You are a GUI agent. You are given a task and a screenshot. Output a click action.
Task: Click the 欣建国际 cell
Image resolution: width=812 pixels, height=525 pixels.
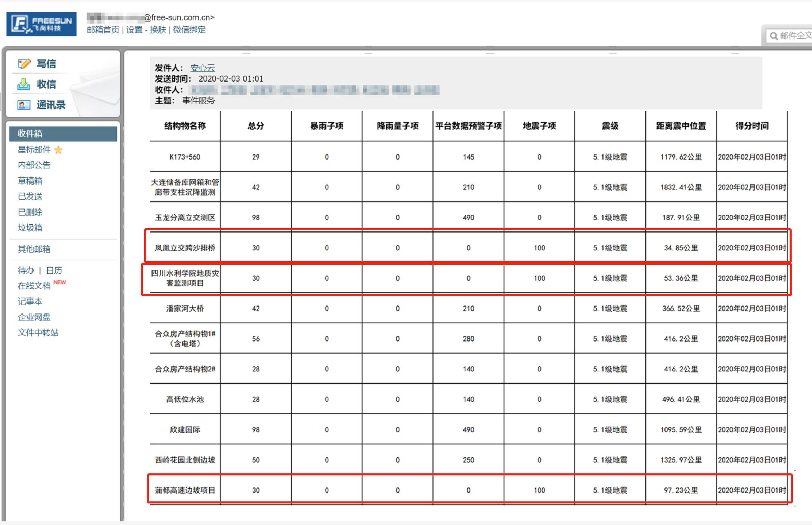185,429
